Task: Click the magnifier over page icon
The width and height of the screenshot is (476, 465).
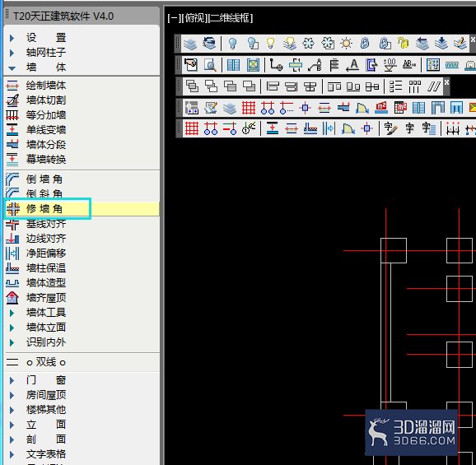Action: coord(210,65)
